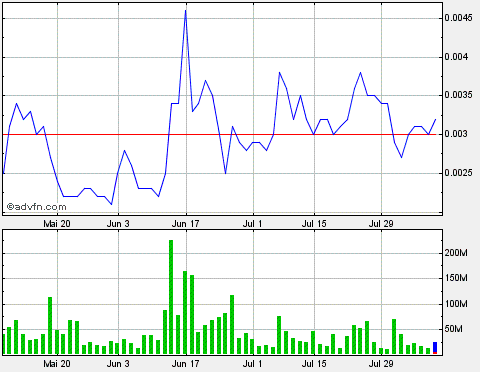Click Jul 1 label under price chart
The height and width of the screenshot is (372, 480).
point(253,224)
